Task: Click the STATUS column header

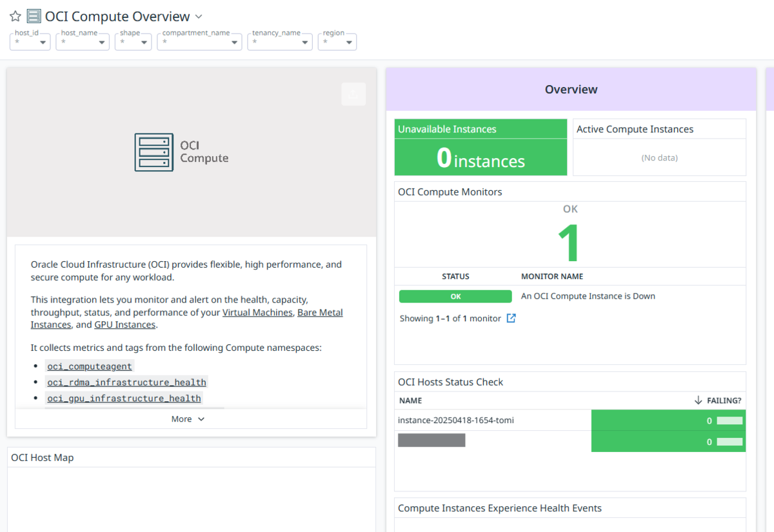Action: [x=455, y=276]
